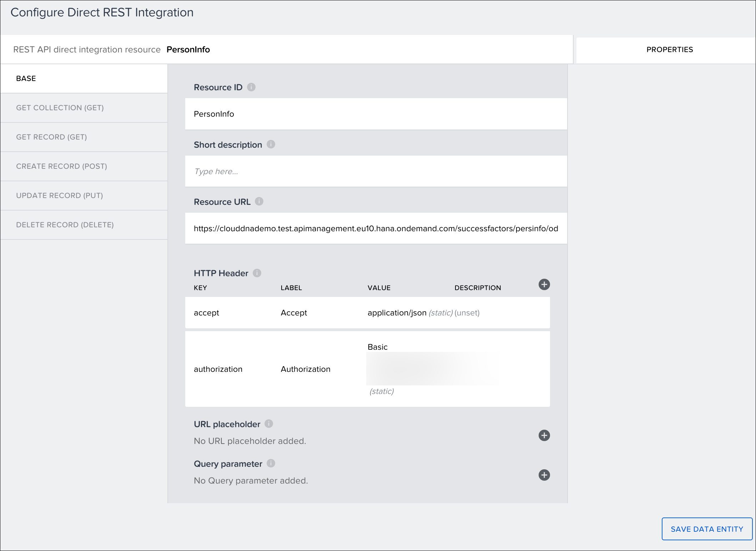Screen dimensions: 756x551
Task: Select the authorization header row
Action: (x=367, y=369)
